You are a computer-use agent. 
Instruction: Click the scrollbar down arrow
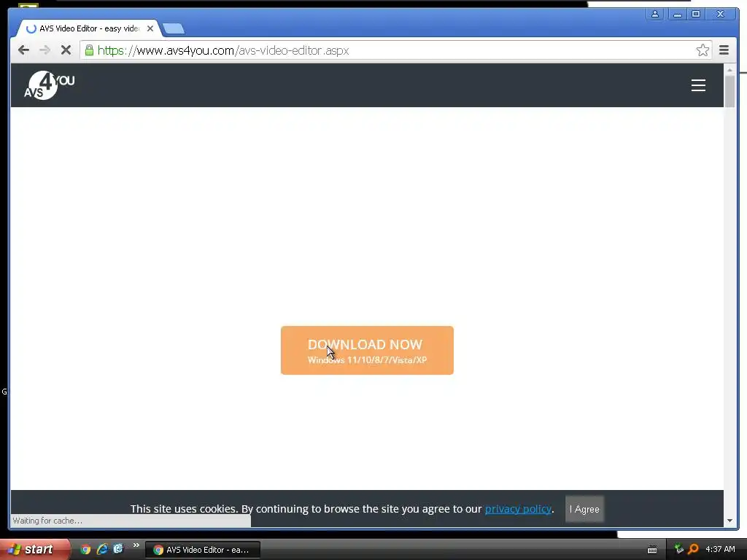coord(729,521)
